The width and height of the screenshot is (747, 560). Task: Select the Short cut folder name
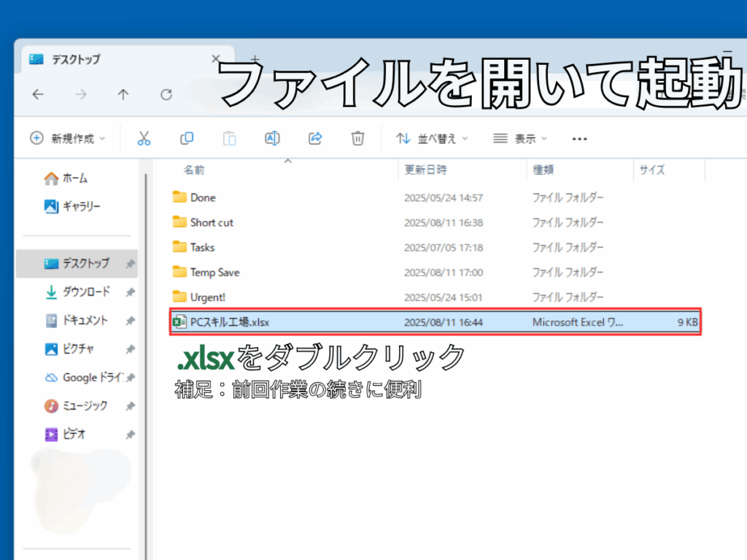coord(212,222)
